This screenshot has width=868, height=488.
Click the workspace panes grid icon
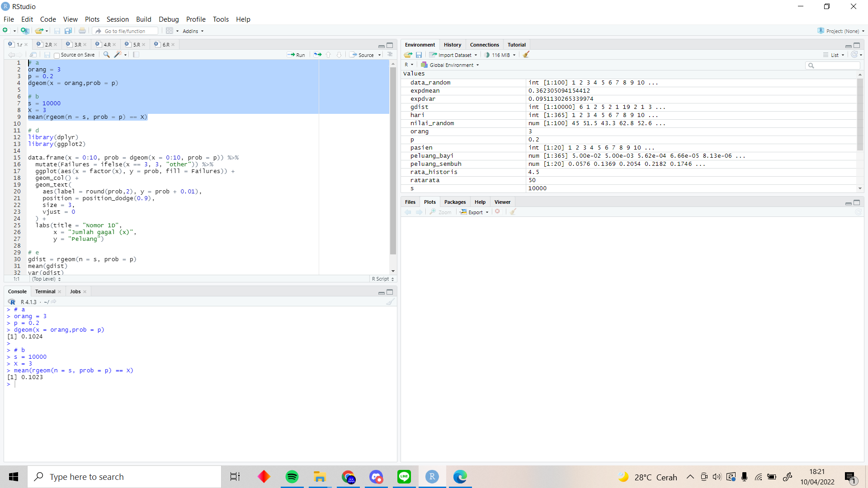170,31
